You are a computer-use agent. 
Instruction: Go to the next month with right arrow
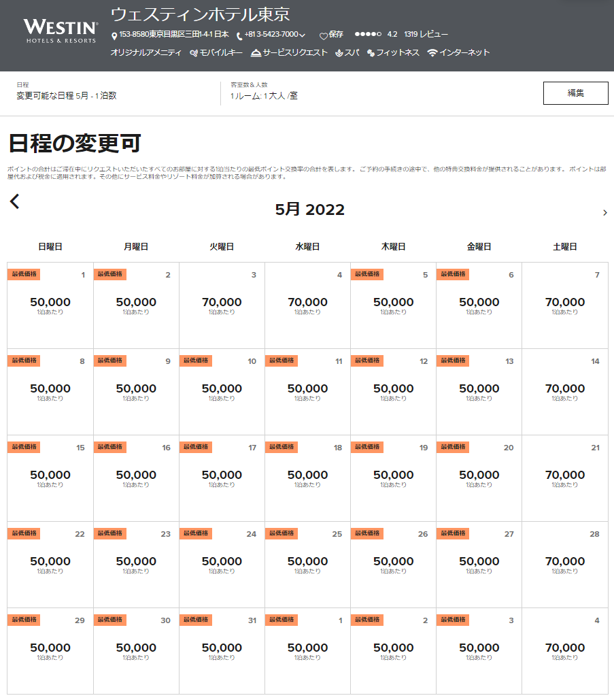tap(604, 213)
